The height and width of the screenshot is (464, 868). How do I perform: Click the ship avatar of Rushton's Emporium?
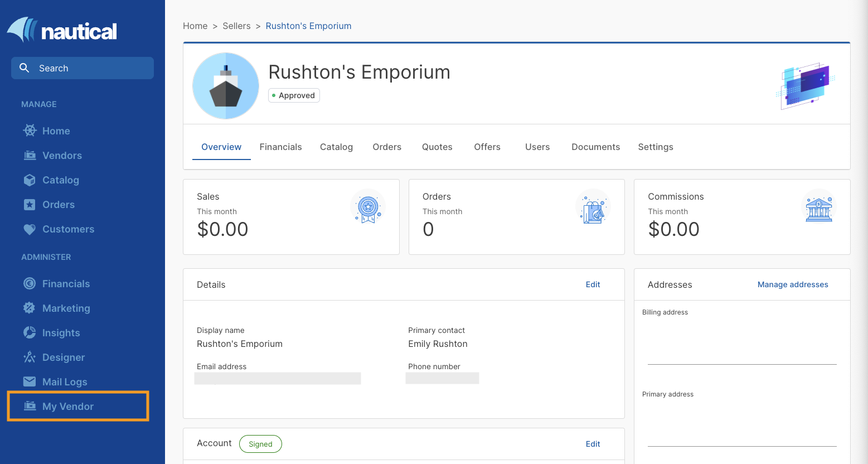(226, 86)
